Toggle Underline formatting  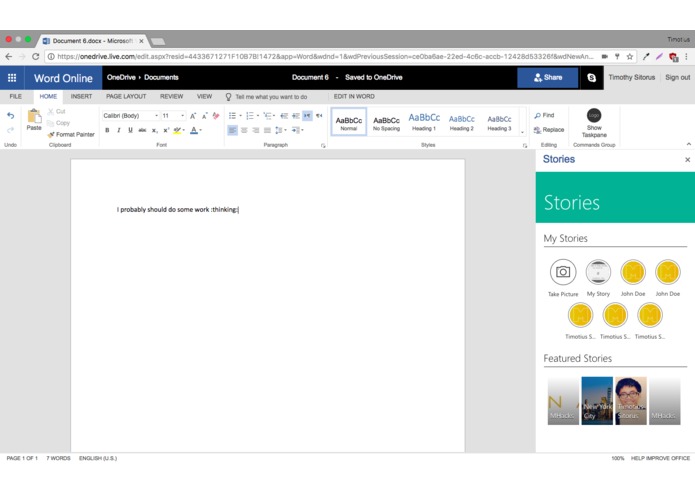[130, 130]
